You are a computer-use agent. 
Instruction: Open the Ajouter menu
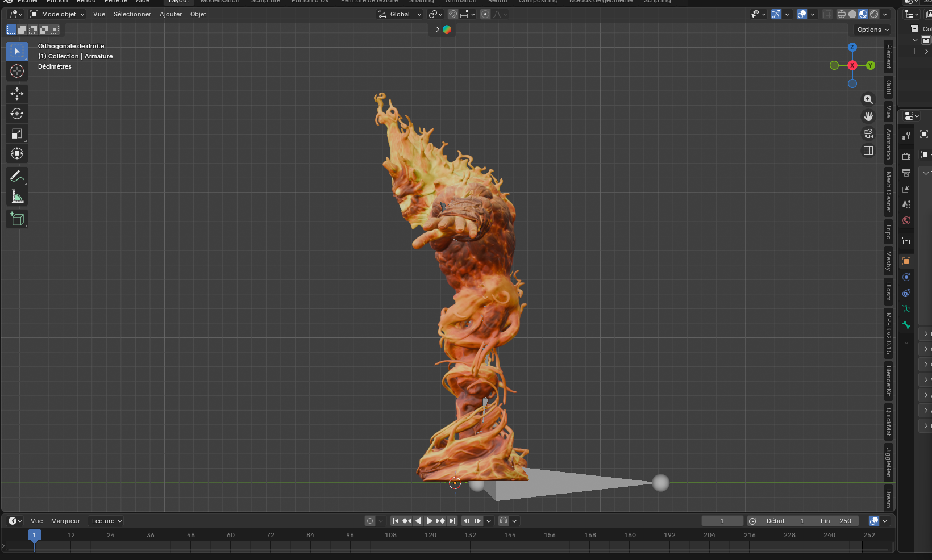point(170,14)
